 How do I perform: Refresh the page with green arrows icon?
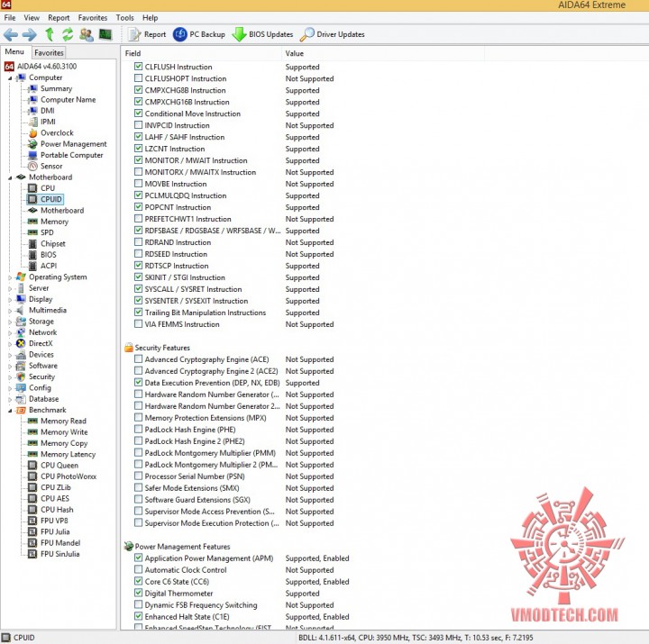tap(68, 34)
